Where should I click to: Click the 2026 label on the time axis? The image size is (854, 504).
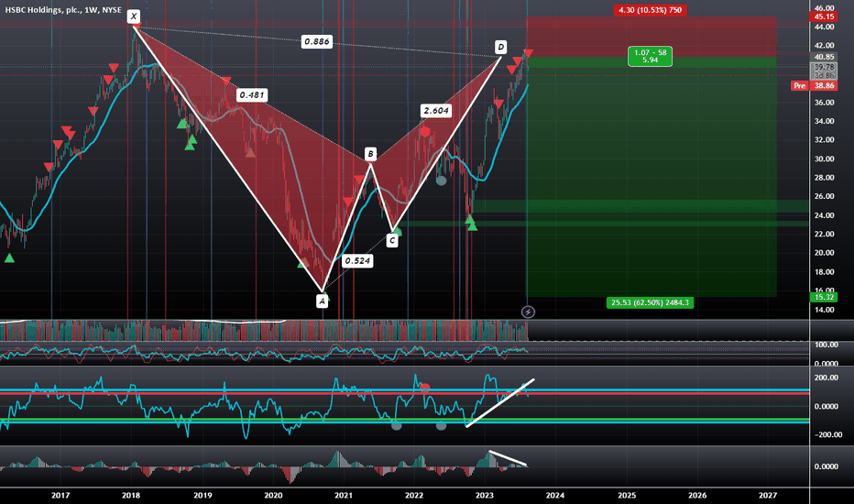click(697, 495)
